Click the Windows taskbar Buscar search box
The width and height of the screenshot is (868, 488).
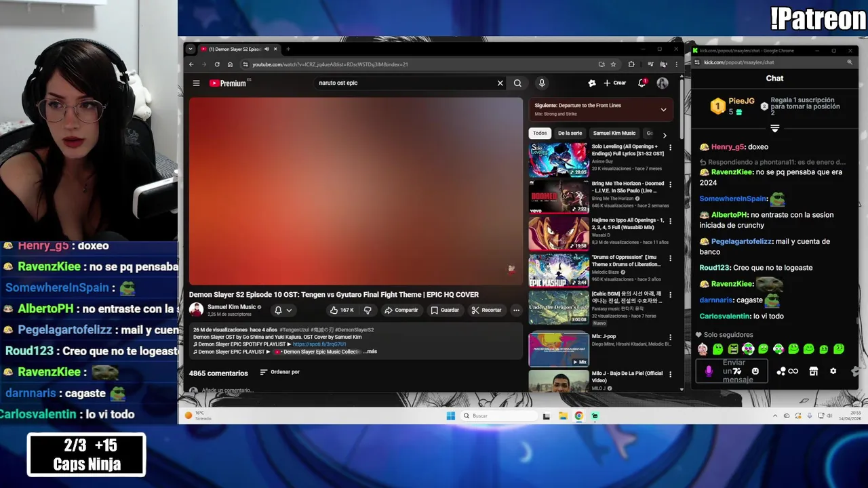[499, 416]
